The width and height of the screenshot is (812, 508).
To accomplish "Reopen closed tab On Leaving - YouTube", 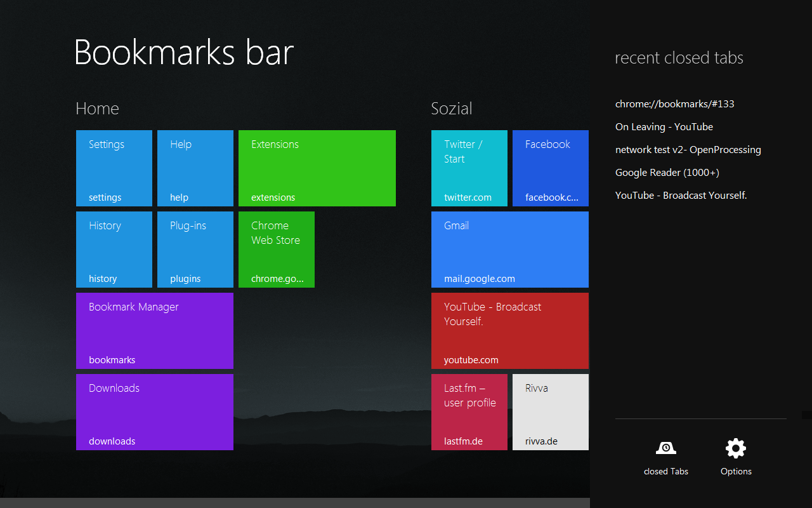I will 664,127.
